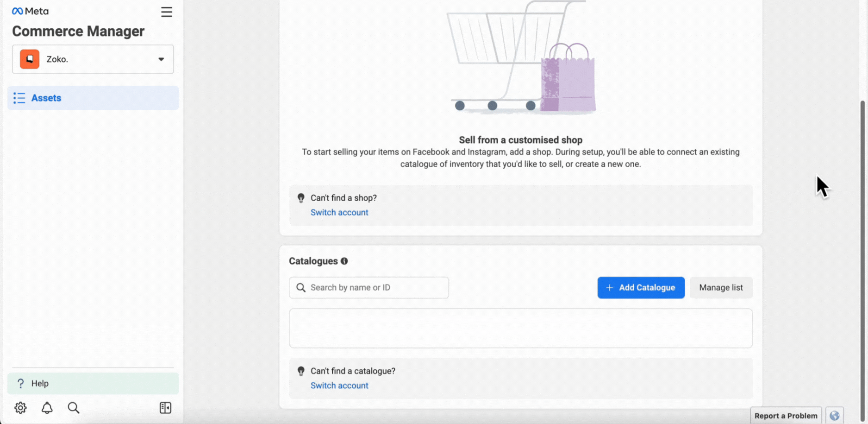
Task: Click the Catalogues info icon
Action: point(344,261)
